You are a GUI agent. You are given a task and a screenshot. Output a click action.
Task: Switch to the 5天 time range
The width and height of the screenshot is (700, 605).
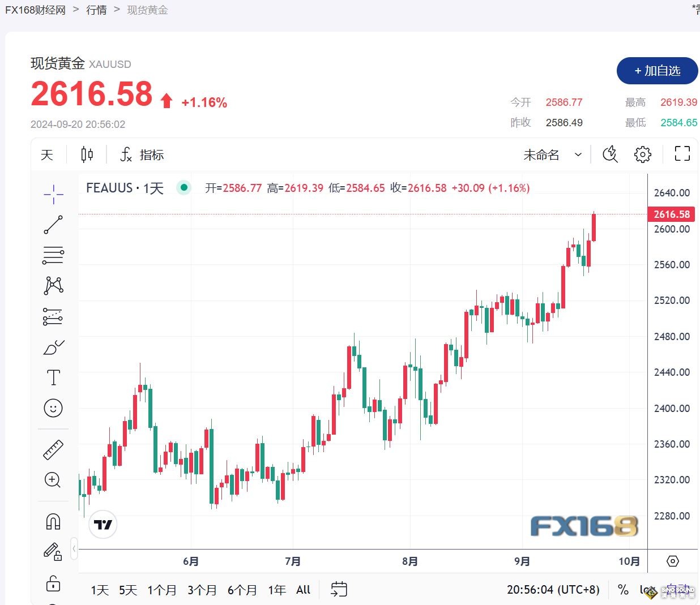(x=127, y=590)
